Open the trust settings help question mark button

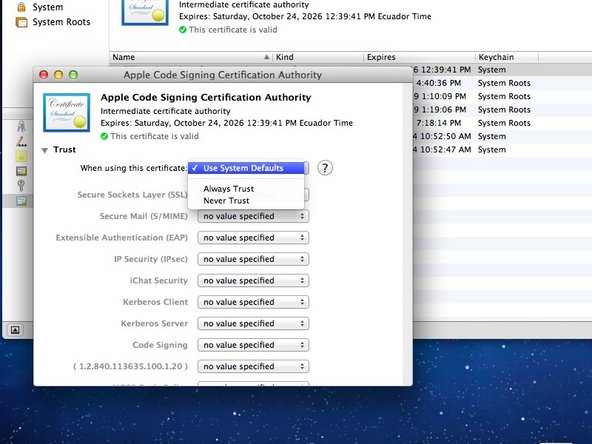(x=325, y=168)
